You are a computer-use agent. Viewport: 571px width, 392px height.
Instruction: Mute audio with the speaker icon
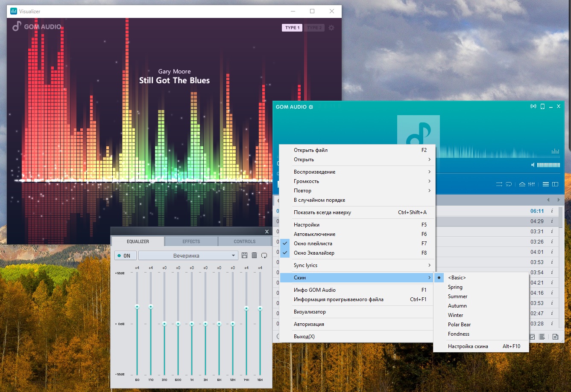[533, 165]
